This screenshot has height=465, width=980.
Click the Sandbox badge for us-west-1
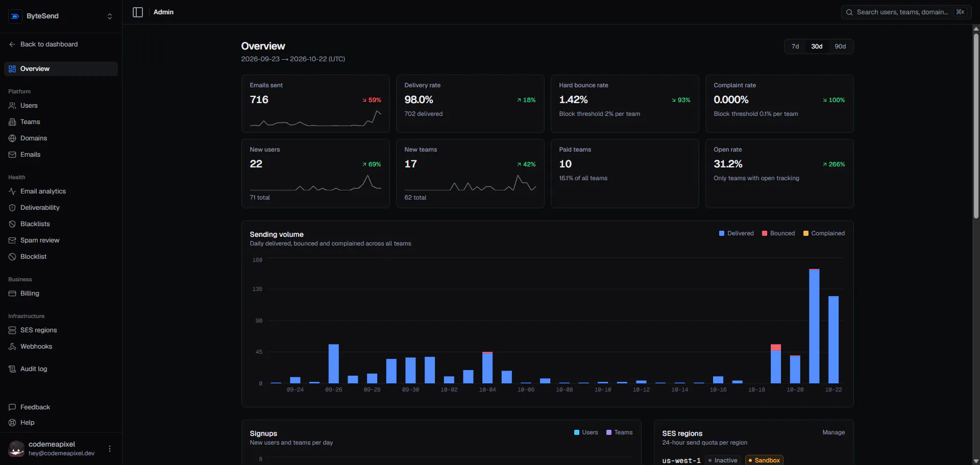tap(764, 460)
